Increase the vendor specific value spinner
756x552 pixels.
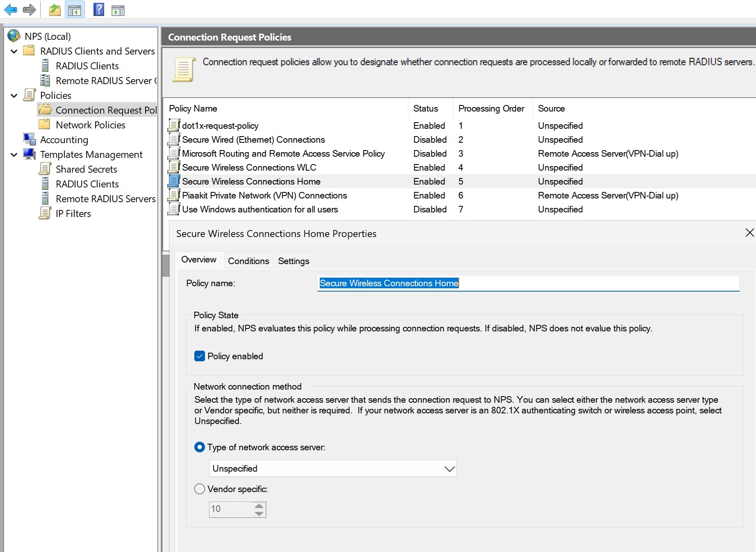[259, 506]
